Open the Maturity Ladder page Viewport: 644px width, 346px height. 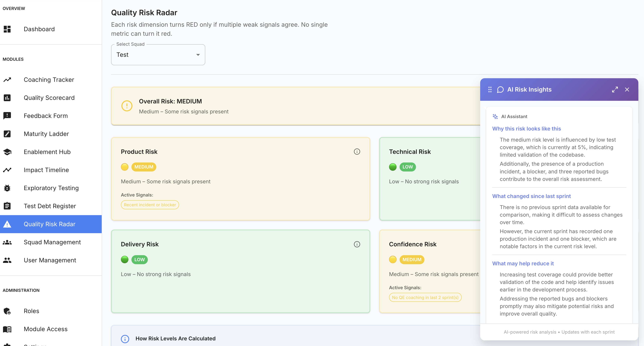[x=51, y=134]
